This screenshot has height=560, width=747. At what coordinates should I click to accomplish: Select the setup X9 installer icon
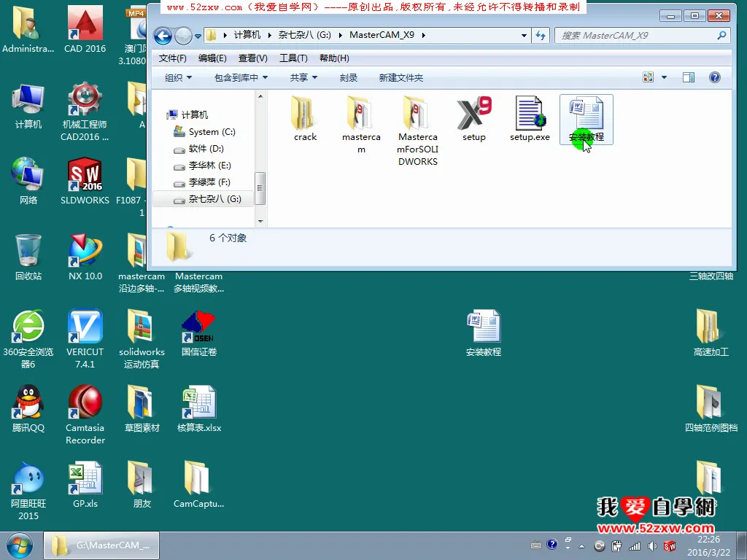[x=473, y=115]
